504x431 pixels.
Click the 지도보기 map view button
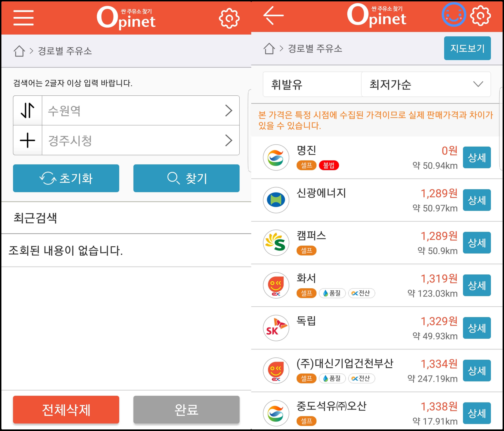click(x=467, y=48)
